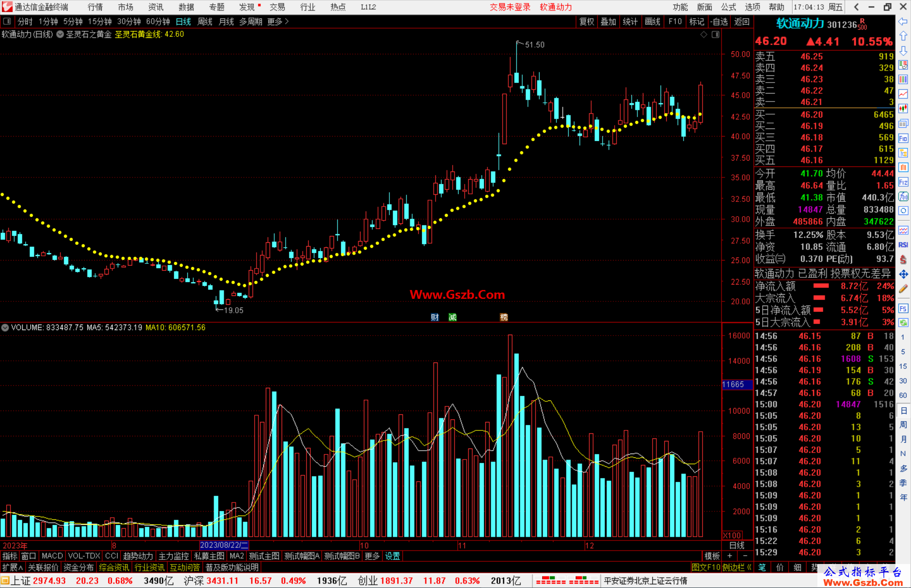Image resolution: width=911 pixels, height=588 pixels.
Task: Select the 笔 tick detail tab
Action: click(762, 567)
